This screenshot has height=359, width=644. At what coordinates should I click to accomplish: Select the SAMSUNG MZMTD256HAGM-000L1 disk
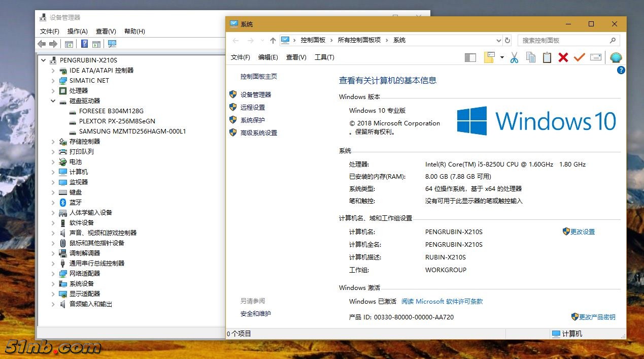click(x=132, y=132)
